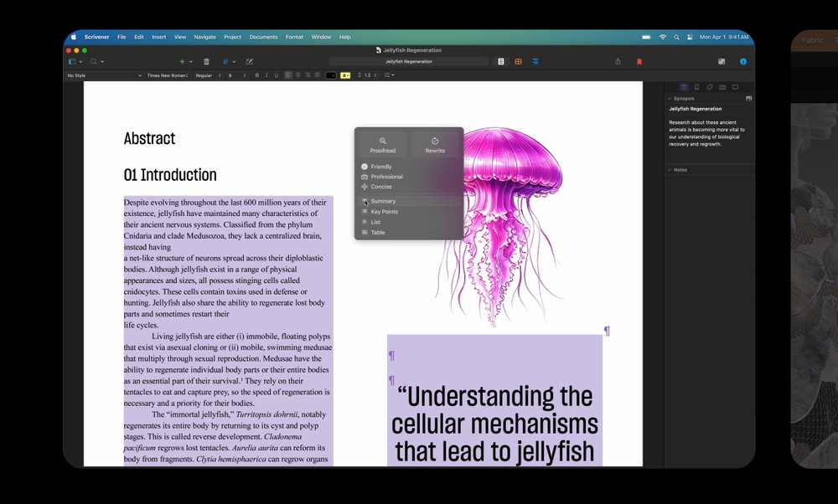The image size is (838, 504).
Task: Open the Times New Roman font dropdown
Action: pos(167,75)
